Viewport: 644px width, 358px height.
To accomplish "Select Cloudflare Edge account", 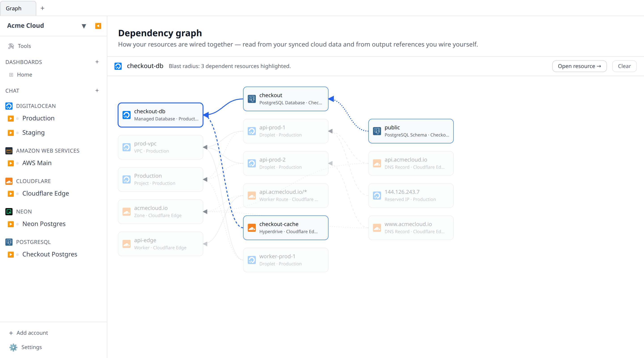I will (46, 194).
